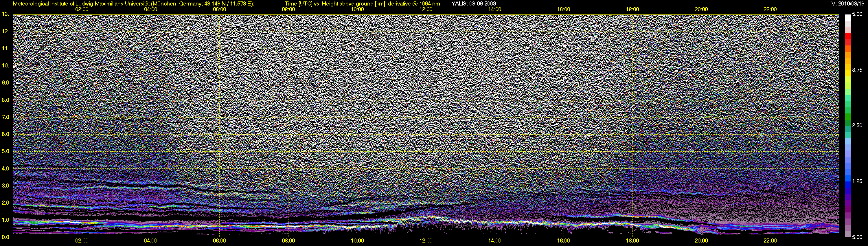
Task: Click the 3.0 height axis label
Action: coord(5,186)
